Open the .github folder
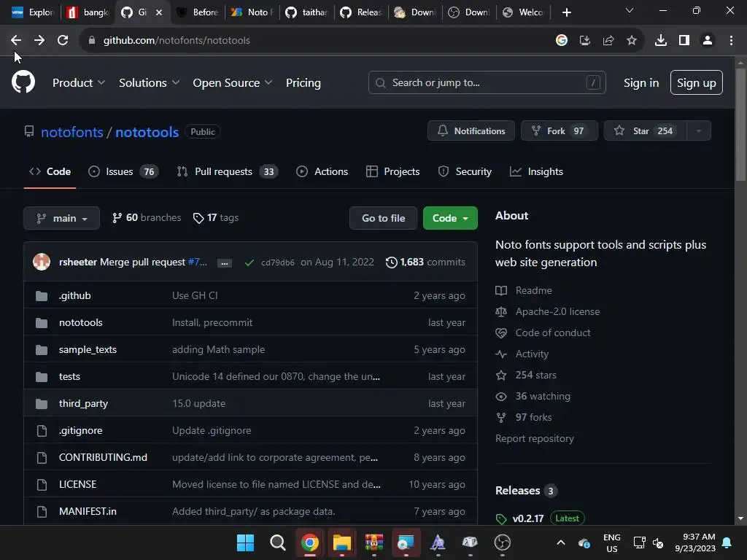Image resolution: width=747 pixels, height=560 pixels. [75, 296]
